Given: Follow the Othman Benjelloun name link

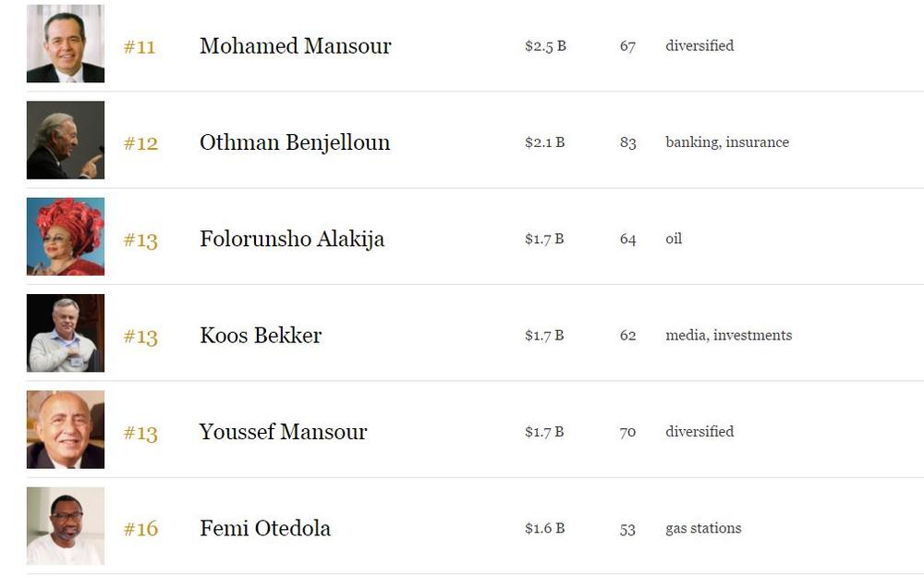Looking at the screenshot, I should click(295, 142).
